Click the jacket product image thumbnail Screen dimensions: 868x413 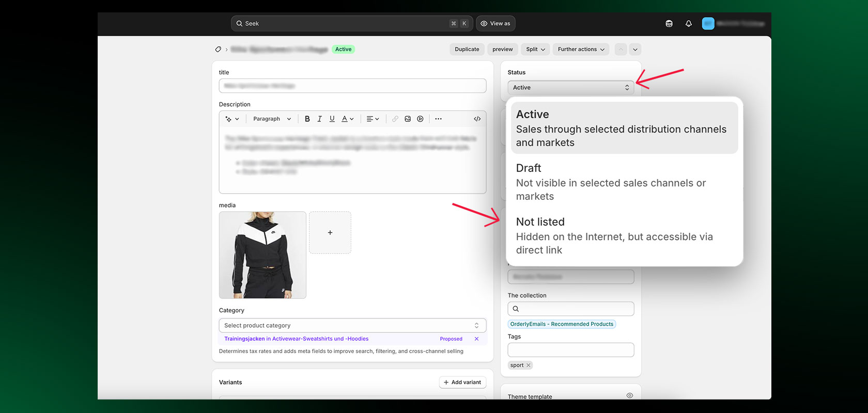(262, 255)
